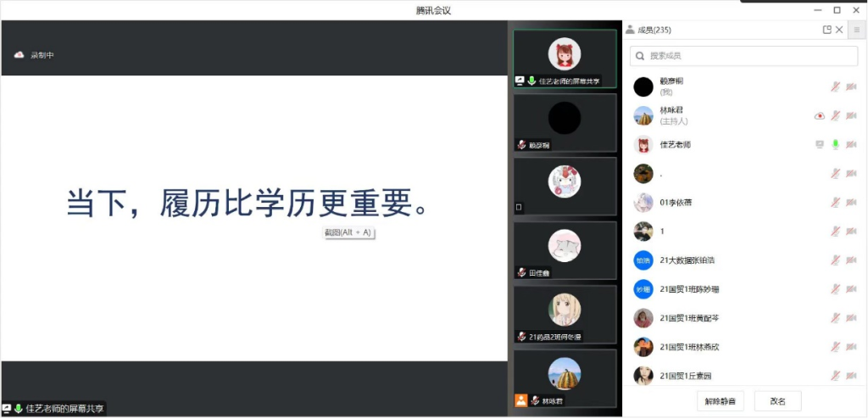Click the 改名 rename button
868x419 pixels.
click(x=777, y=401)
